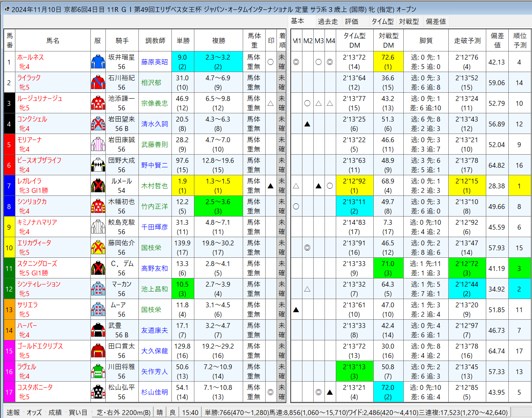Click the silk icon for ハーパー
Screen dimensions: 532x418
click(x=98, y=330)
